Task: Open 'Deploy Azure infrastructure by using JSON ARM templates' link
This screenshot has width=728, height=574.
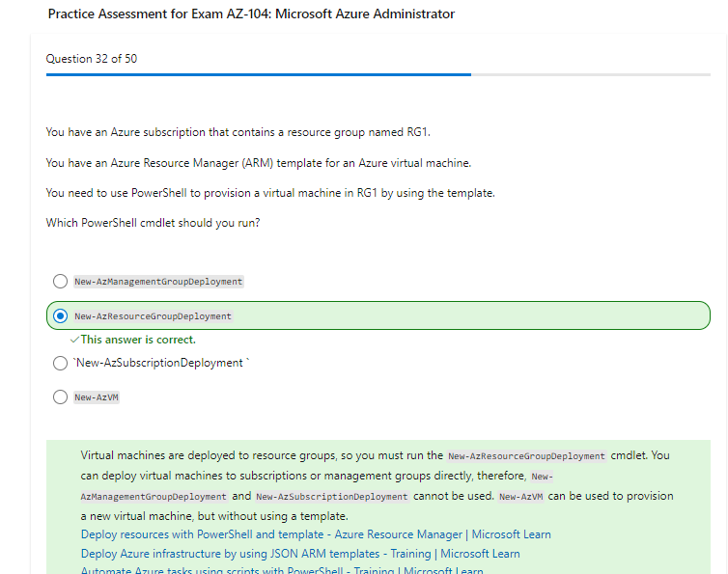Action: pos(300,554)
